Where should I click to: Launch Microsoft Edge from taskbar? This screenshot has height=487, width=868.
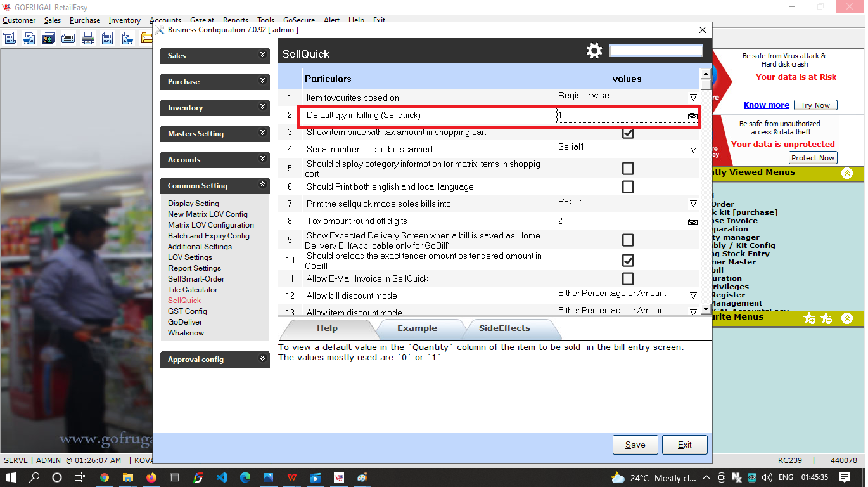(x=245, y=477)
